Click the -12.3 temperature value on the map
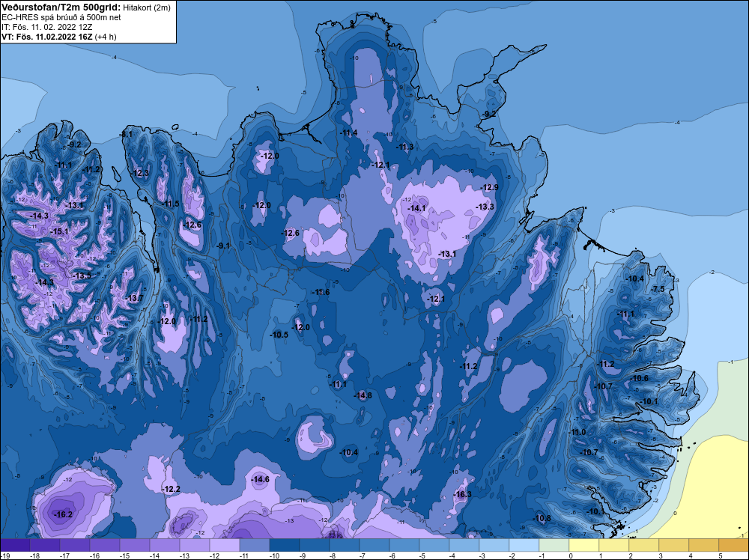 (x=141, y=173)
